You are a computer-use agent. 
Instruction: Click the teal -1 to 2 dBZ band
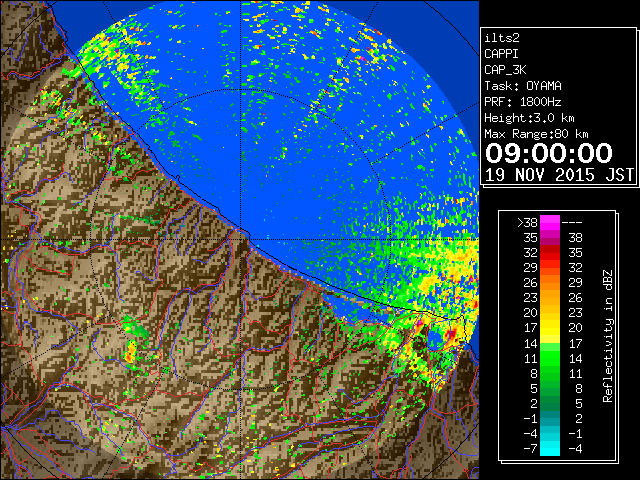pyautogui.click(x=550, y=419)
